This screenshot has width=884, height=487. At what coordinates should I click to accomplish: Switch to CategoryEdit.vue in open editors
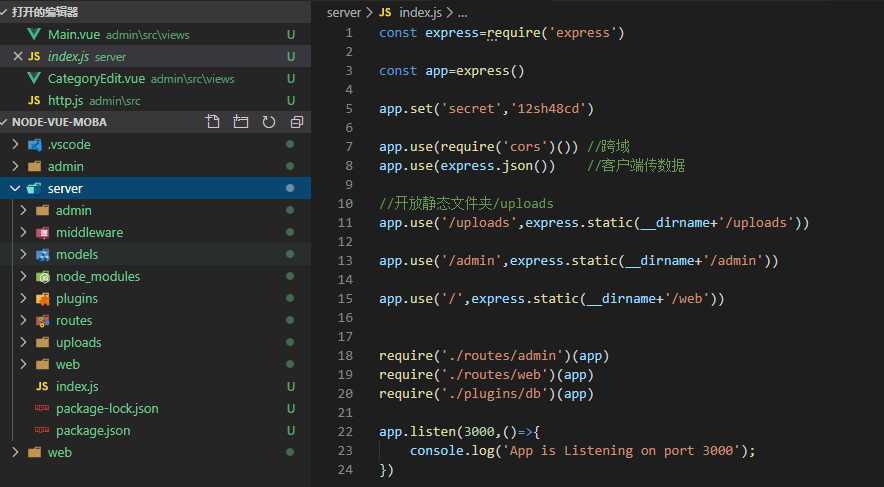click(155, 78)
